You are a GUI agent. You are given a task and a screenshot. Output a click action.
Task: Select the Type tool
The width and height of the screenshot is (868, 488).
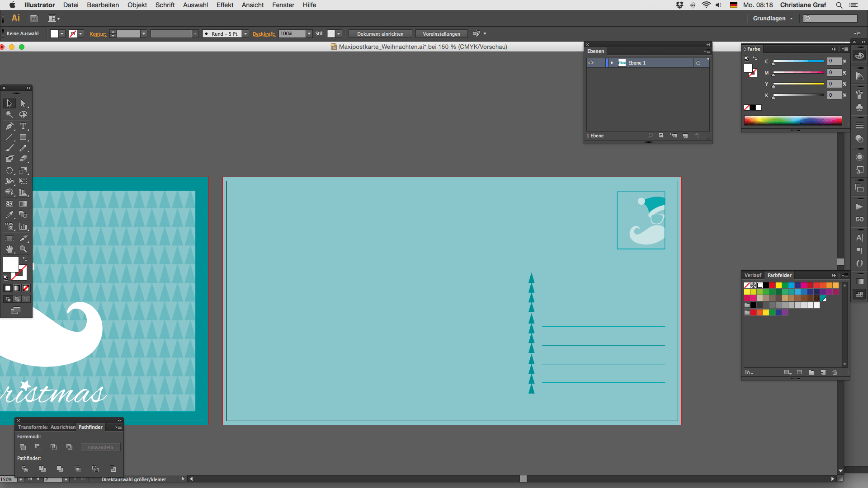tap(23, 126)
